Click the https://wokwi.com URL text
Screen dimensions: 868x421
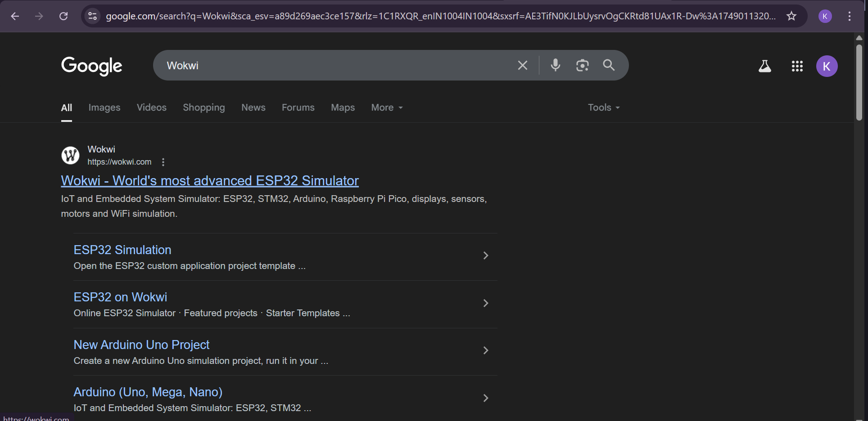[119, 162]
